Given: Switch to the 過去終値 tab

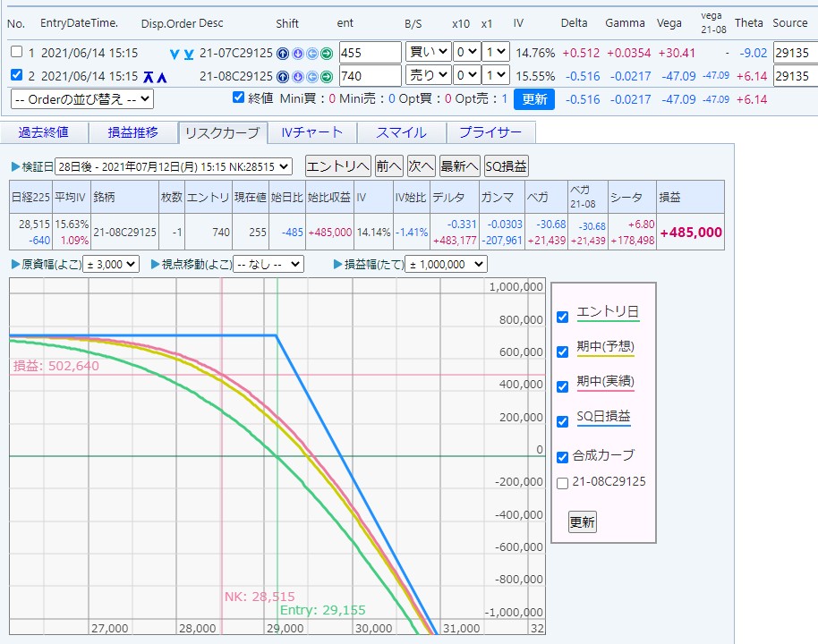Looking at the screenshot, I should click(44, 132).
